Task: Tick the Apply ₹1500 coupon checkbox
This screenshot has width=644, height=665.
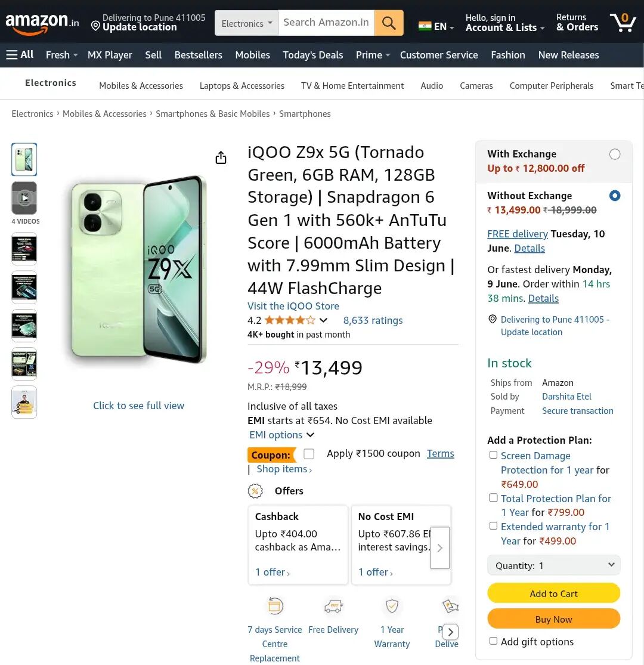Action: [x=309, y=454]
